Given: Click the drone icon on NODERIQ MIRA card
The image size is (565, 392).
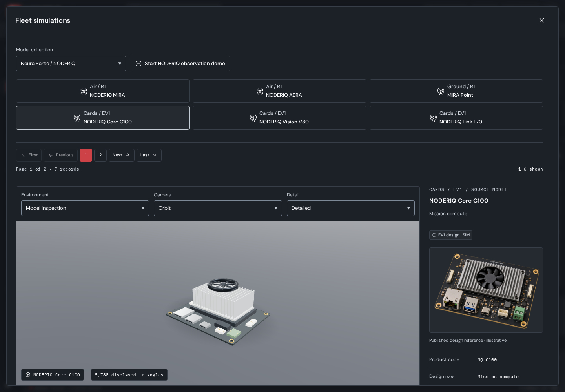Looking at the screenshot, I should [84, 91].
